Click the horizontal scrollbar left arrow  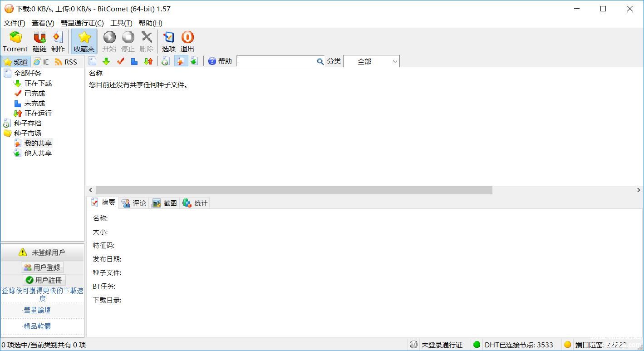[91, 190]
